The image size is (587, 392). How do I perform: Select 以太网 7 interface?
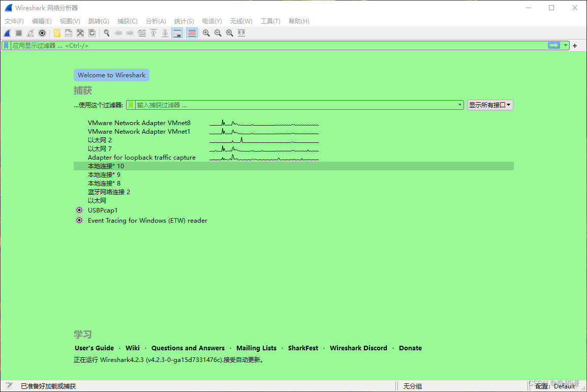click(294, 148)
